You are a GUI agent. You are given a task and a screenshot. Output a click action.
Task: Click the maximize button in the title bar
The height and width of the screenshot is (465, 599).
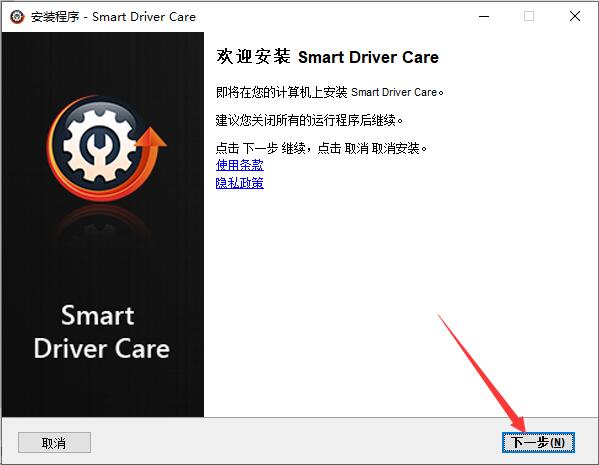(x=529, y=16)
